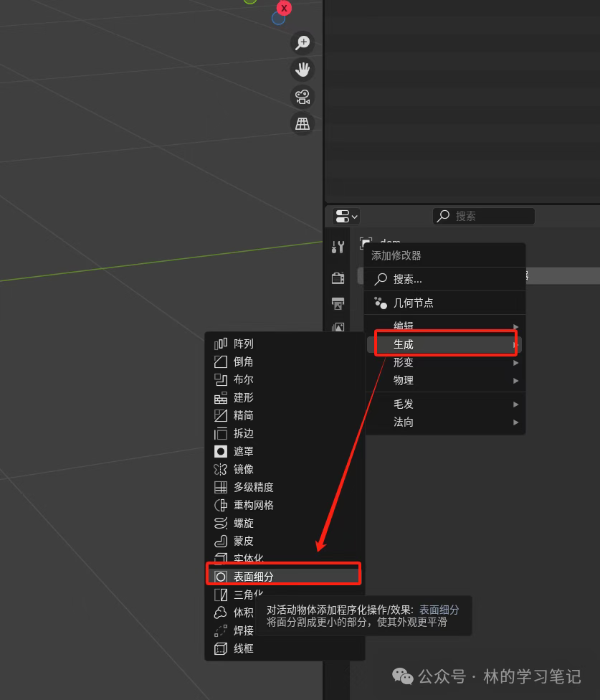Expand the 物理 submenu

point(444,380)
